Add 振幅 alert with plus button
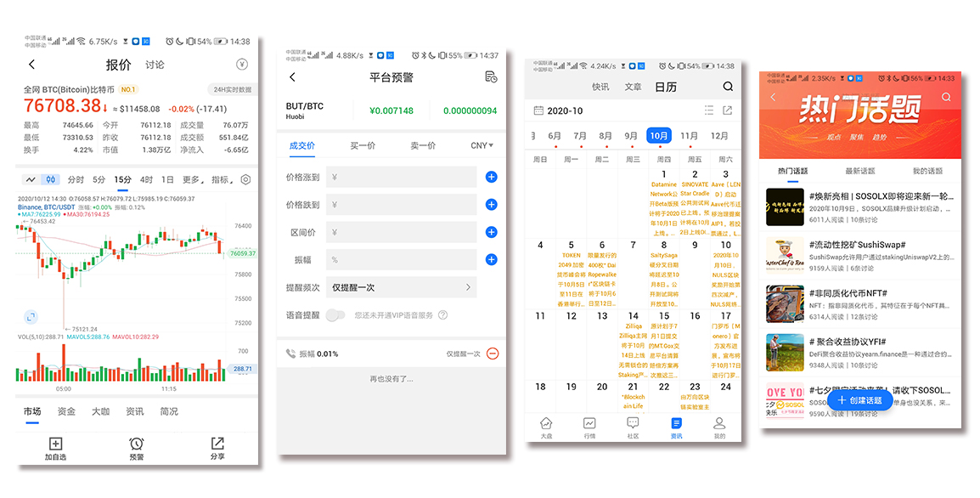Viewport: 980px width, 498px height. tap(491, 260)
